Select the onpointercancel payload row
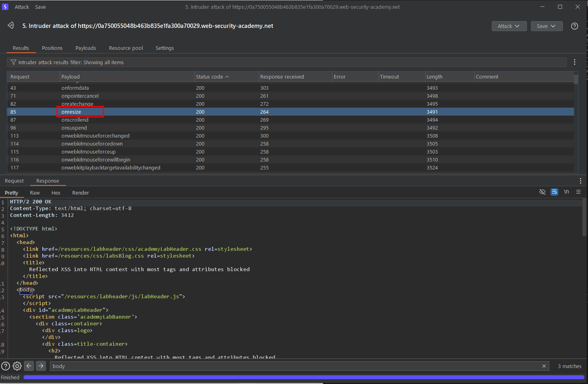The height and width of the screenshot is (384, 588). pyautogui.click(x=291, y=96)
